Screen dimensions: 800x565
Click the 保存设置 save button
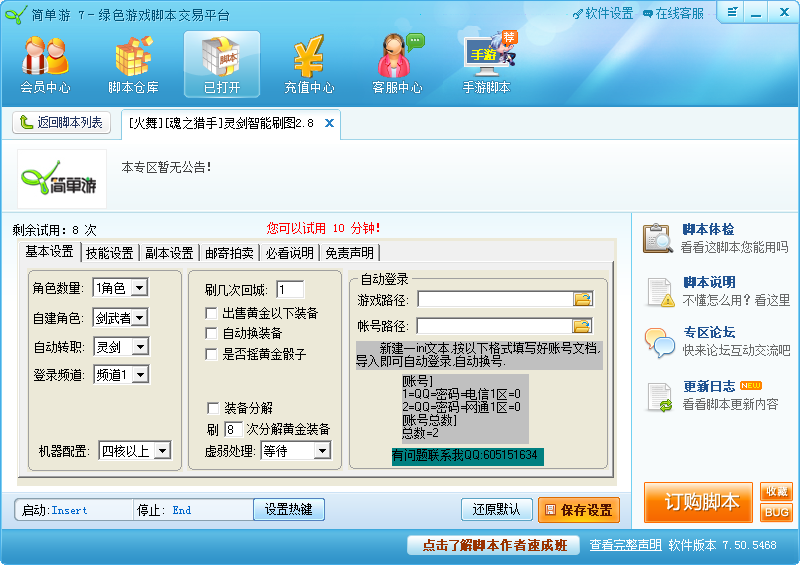point(578,510)
